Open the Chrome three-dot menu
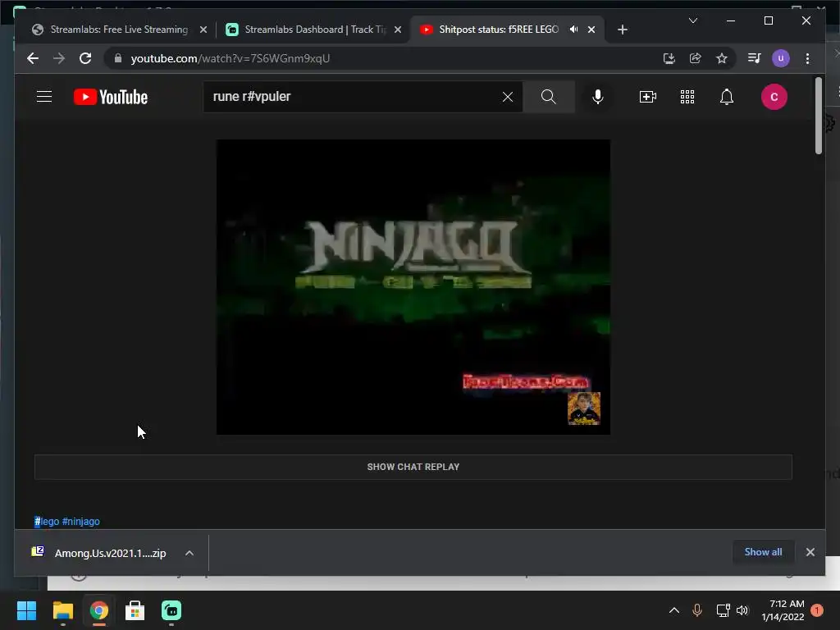 coord(807,58)
